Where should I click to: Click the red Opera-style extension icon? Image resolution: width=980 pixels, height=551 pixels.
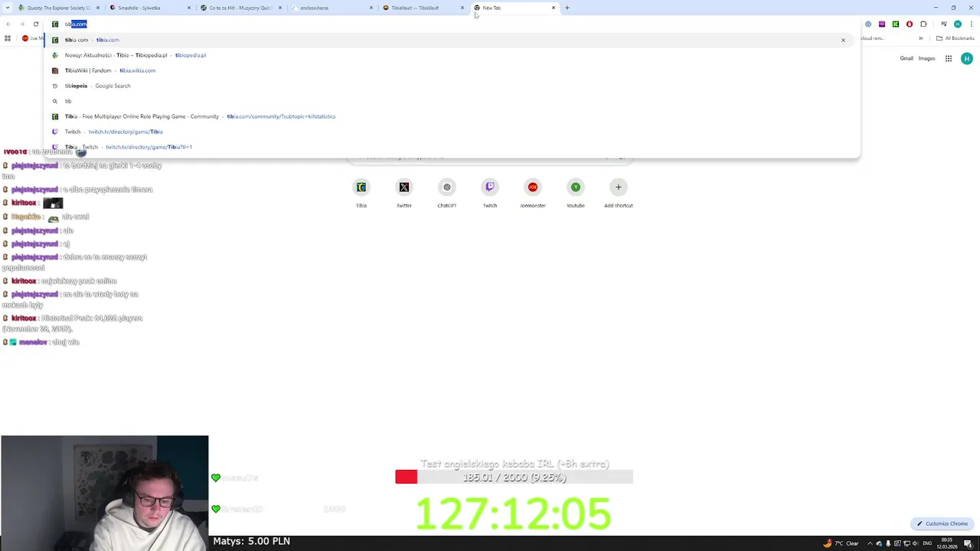click(x=910, y=24)
